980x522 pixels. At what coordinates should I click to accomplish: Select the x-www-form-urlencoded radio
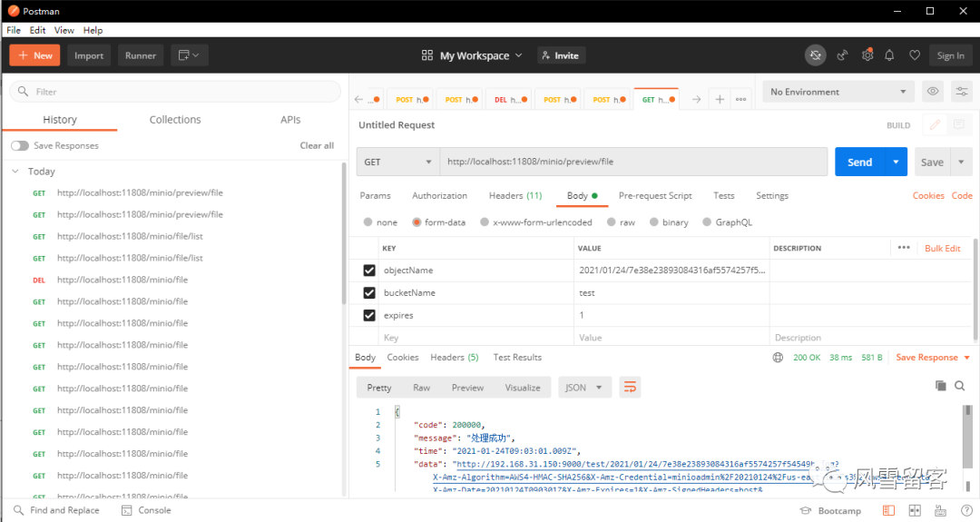[x=485, y=222]
